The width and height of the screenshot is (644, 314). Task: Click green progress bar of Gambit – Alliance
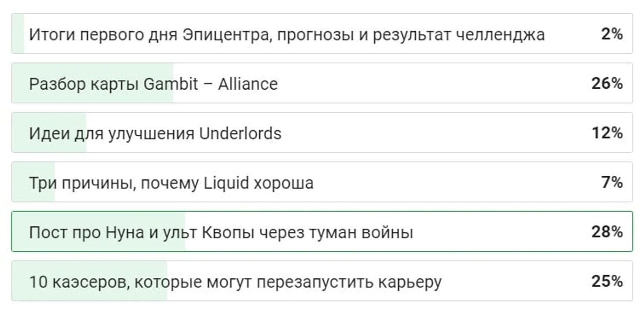(93, 83)
